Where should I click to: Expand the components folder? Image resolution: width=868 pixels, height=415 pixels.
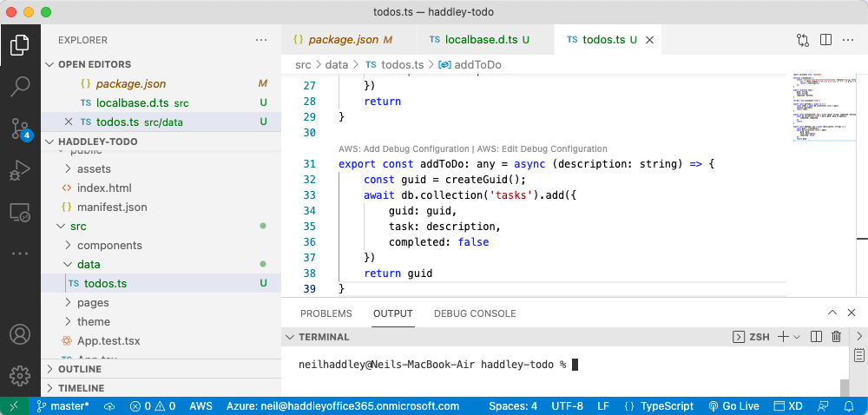(x=109, y=246)
